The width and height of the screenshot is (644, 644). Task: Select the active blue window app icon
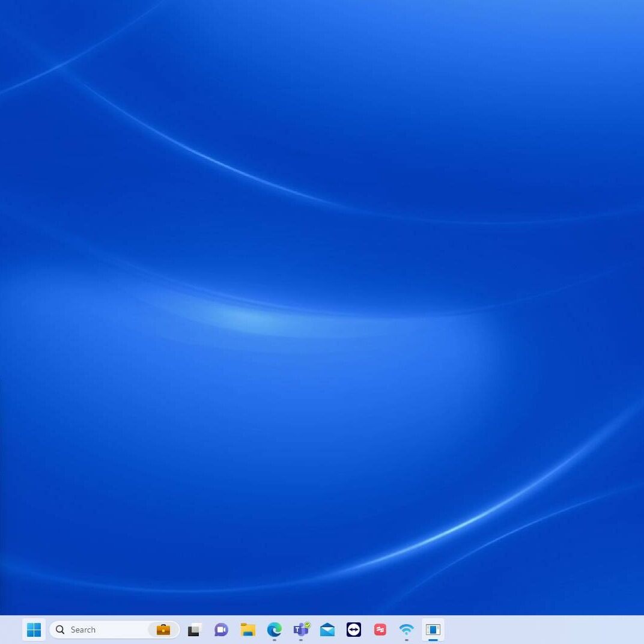[433, 630]
